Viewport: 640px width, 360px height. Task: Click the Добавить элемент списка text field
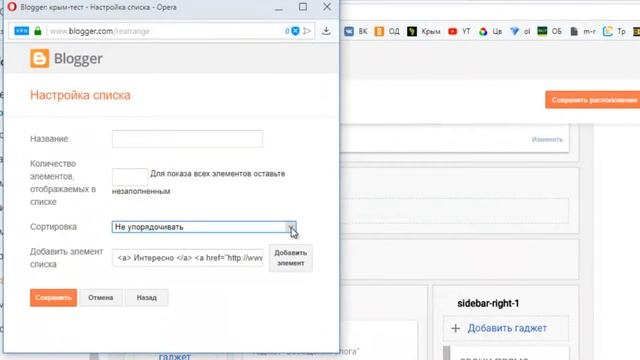(187, 258)
